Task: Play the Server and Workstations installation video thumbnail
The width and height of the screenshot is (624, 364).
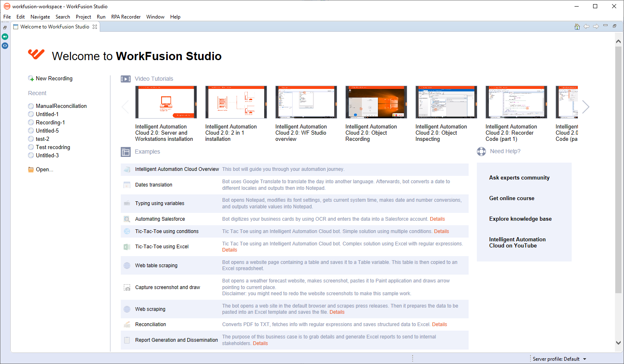Action: (x=166, y=102)
